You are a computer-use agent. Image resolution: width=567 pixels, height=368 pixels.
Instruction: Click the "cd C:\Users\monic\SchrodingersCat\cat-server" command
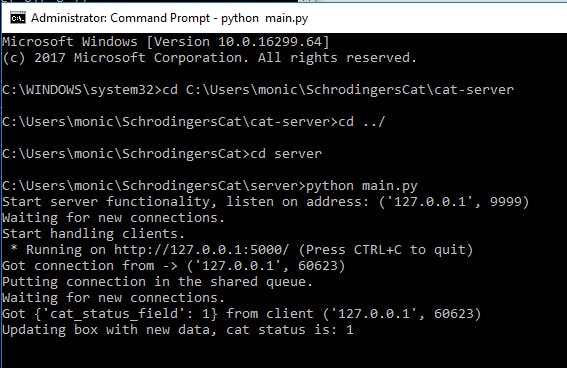click(x=338, y=90)
